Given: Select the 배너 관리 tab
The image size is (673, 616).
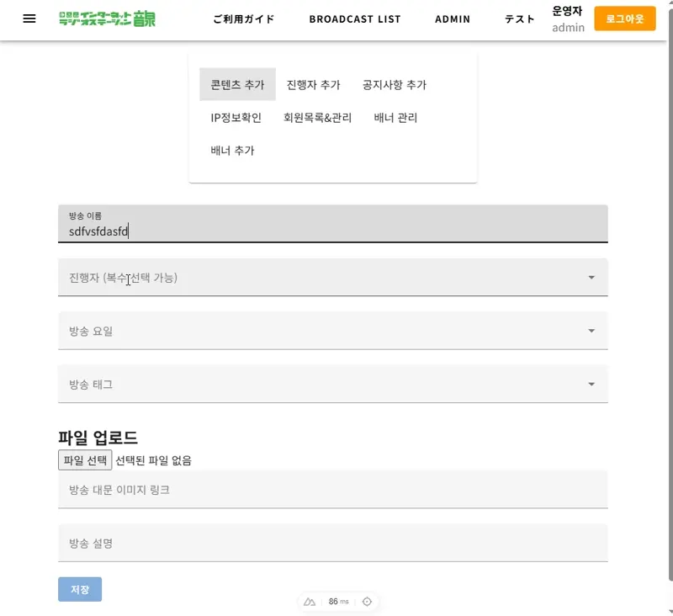Looking at the screenshot, I should click(395, 118).
